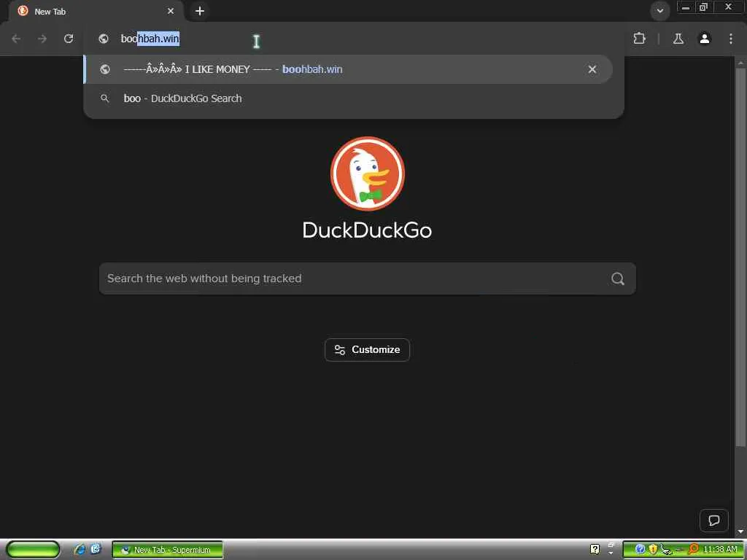The height and width of the screenshot is (560, 747).
Task: Remove the boohbah.win suggestion with X
Action: [x=592, y=69]
